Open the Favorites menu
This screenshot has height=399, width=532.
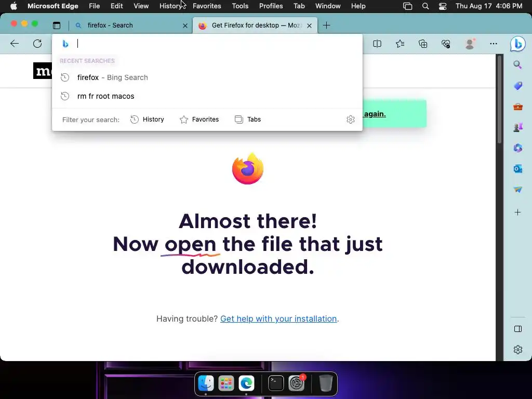click(x=207, y=6)
